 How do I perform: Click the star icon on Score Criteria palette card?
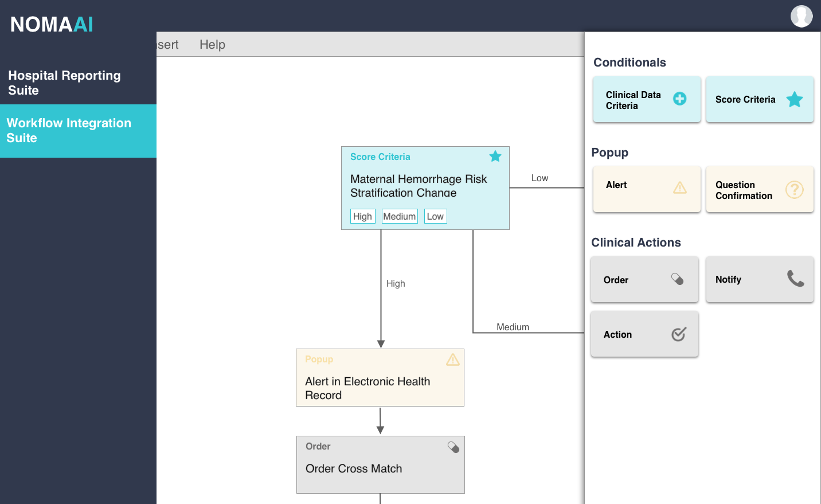click(794, 99)
